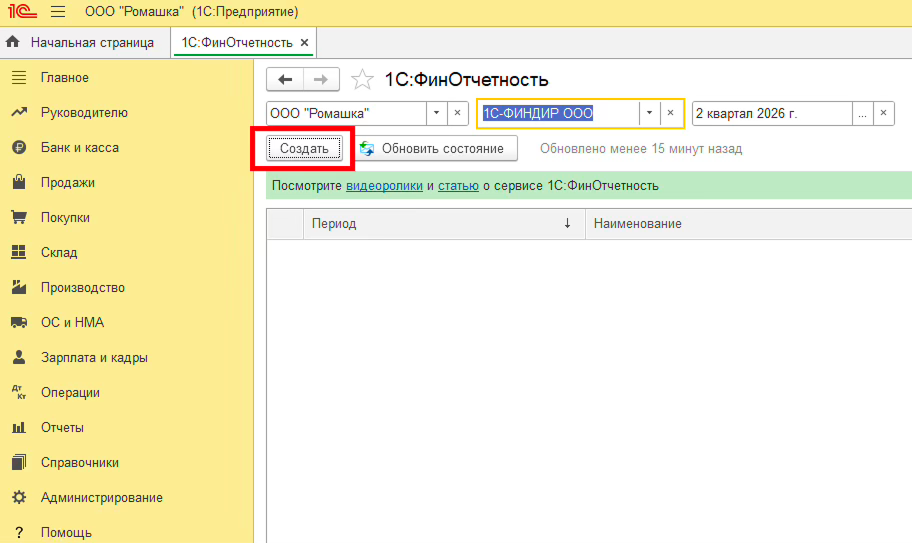Click the Продажи shopping bag icon

coord(19,183)
